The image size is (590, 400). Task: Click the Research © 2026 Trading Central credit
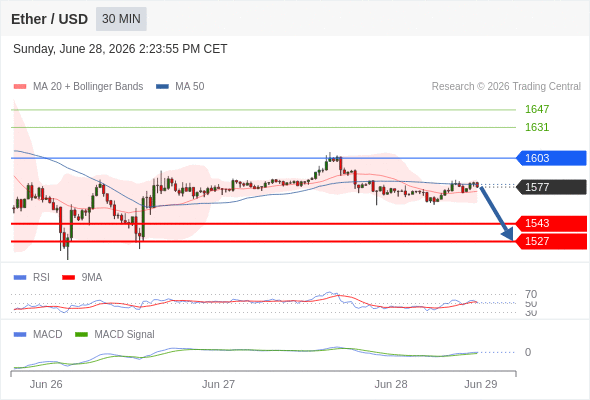[x=506, y=87]
